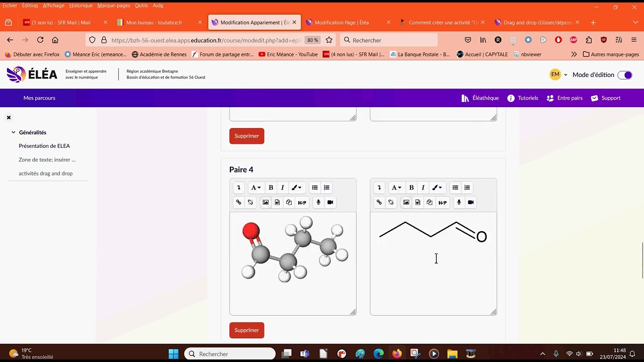The width and height of the screenshot is (644, 362).
Task: Insert H5P content in right Paire 4 editor
Action: 442,202
